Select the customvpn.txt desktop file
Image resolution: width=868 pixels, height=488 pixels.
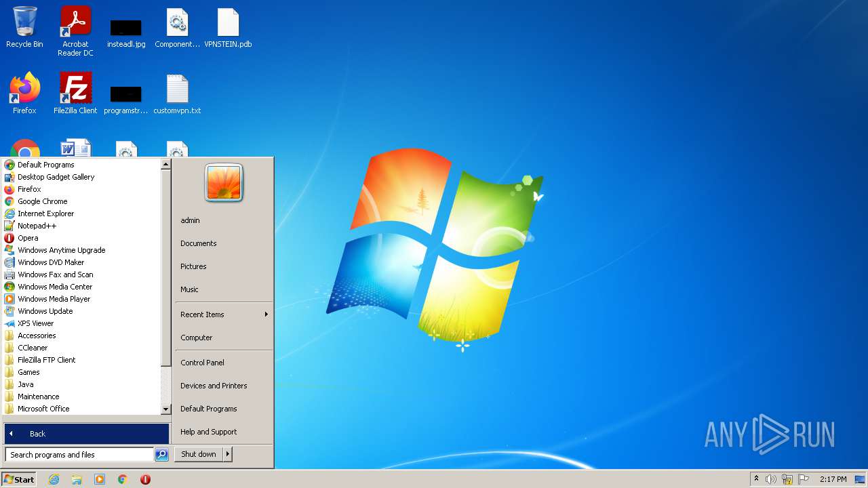pos(177,94)
